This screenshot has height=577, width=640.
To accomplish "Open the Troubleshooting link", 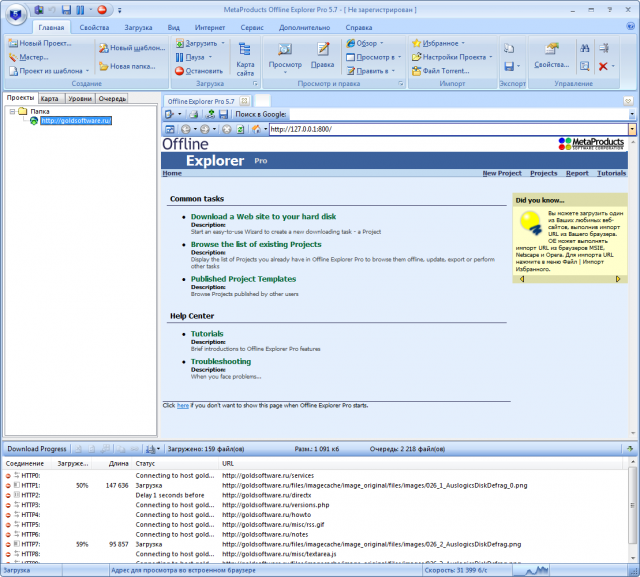I will [x=221, y=362].
